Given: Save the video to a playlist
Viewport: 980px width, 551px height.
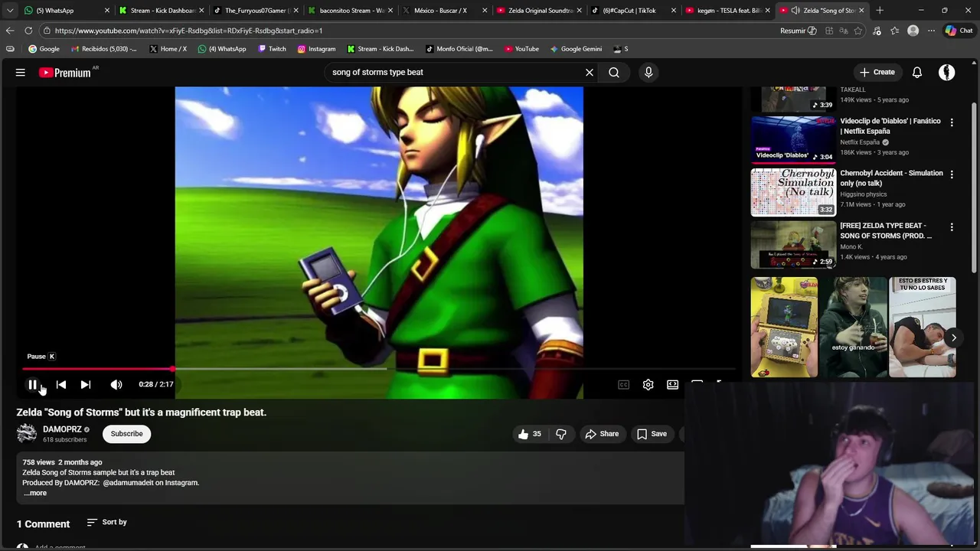Looking at the screenshot, I should pos(652,434).
